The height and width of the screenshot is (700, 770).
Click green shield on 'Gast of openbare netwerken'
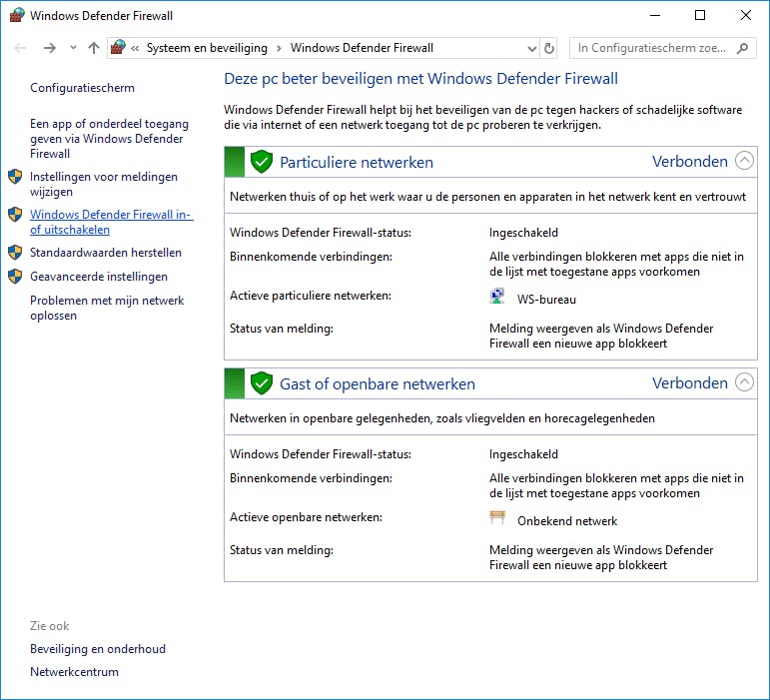[x=262, y=383]
